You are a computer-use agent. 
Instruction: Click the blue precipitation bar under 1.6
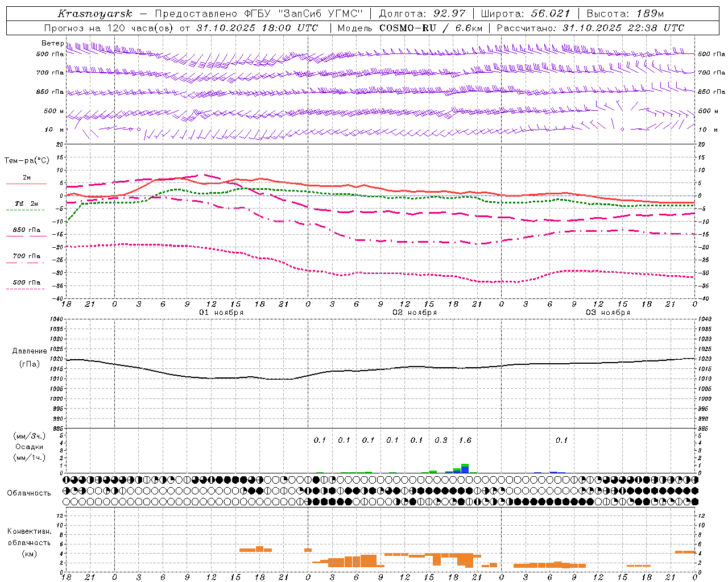point(465,469)
